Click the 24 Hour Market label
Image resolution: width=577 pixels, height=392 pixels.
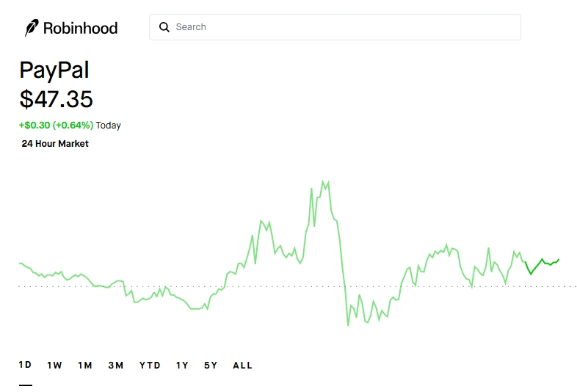[55, 144]
